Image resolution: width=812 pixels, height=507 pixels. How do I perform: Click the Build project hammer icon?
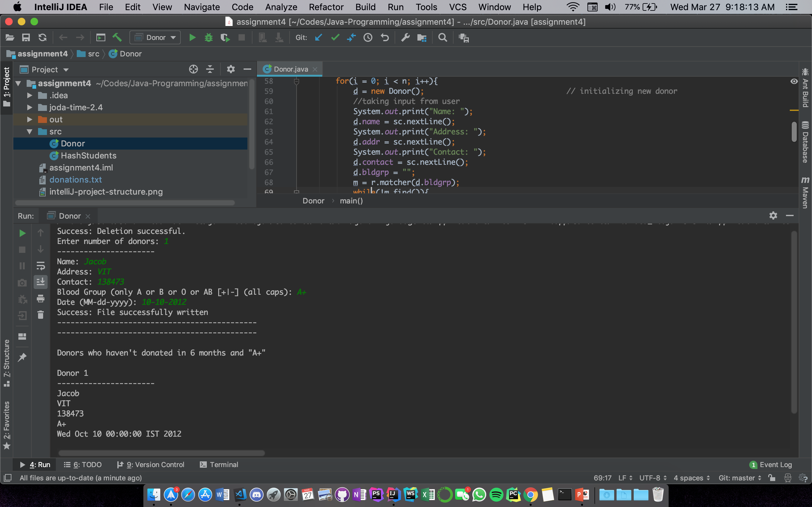coord(117,38)
